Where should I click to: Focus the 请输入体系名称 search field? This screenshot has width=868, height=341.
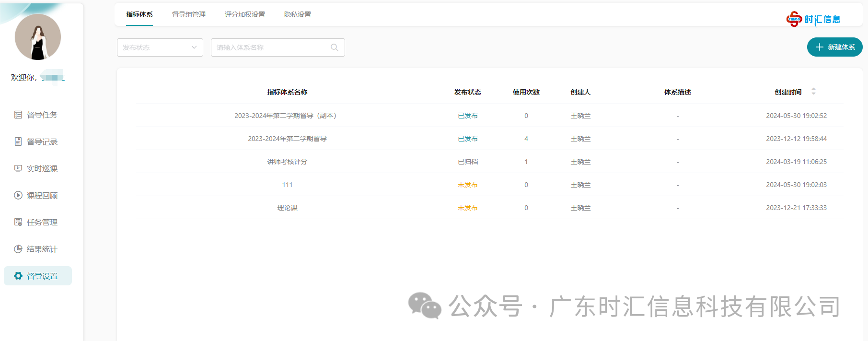[278, 47]
